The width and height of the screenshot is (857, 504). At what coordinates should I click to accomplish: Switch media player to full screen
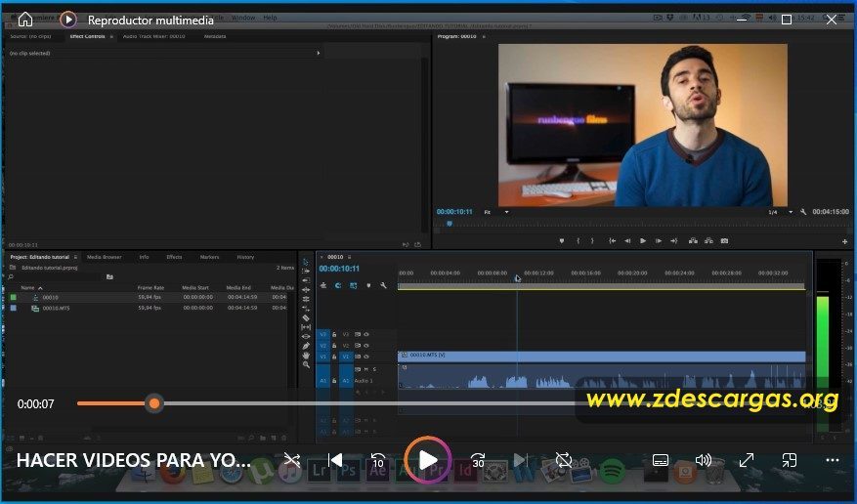pyautogui.click(x=746, y=460)
